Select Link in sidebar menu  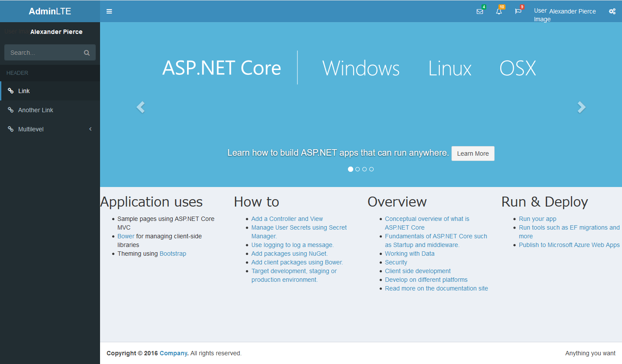50,91
